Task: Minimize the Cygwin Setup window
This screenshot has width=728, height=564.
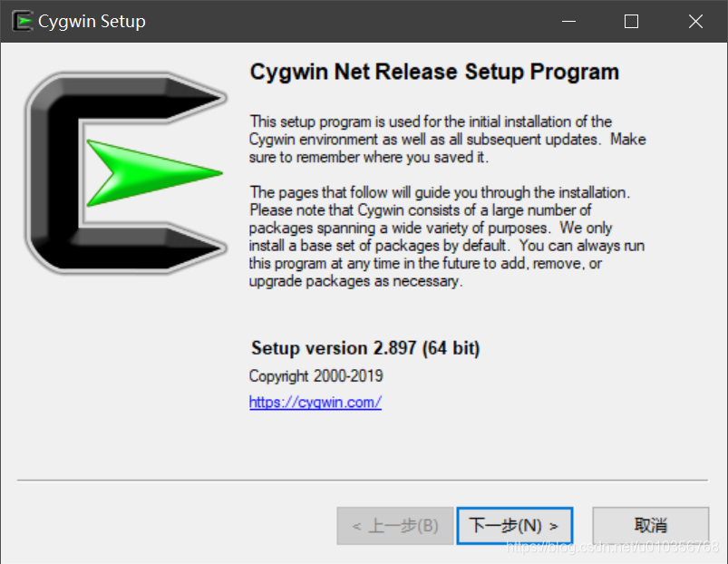Action: point(568,22)
